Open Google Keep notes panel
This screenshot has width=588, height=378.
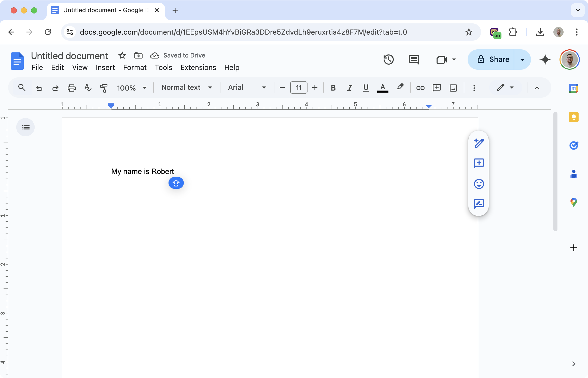[x=574, y=117]
